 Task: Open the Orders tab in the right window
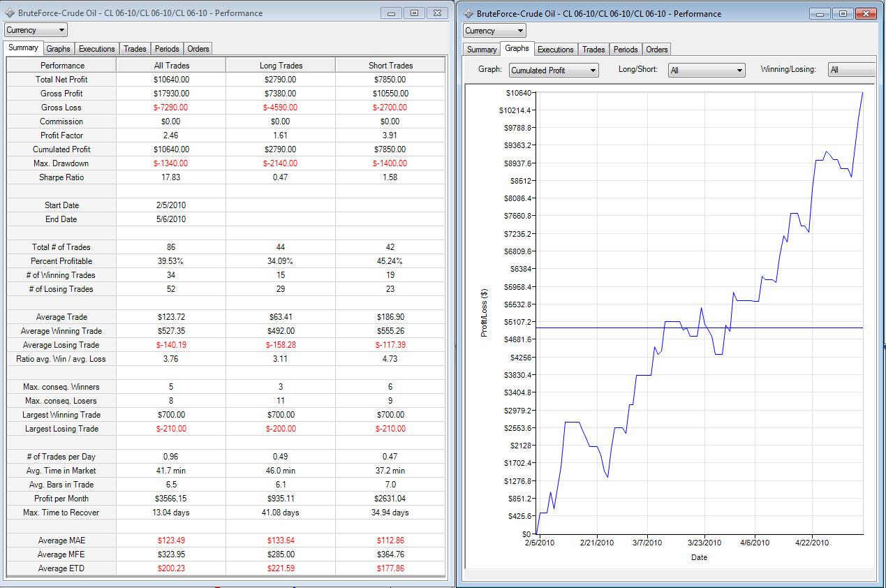point(657,50)
